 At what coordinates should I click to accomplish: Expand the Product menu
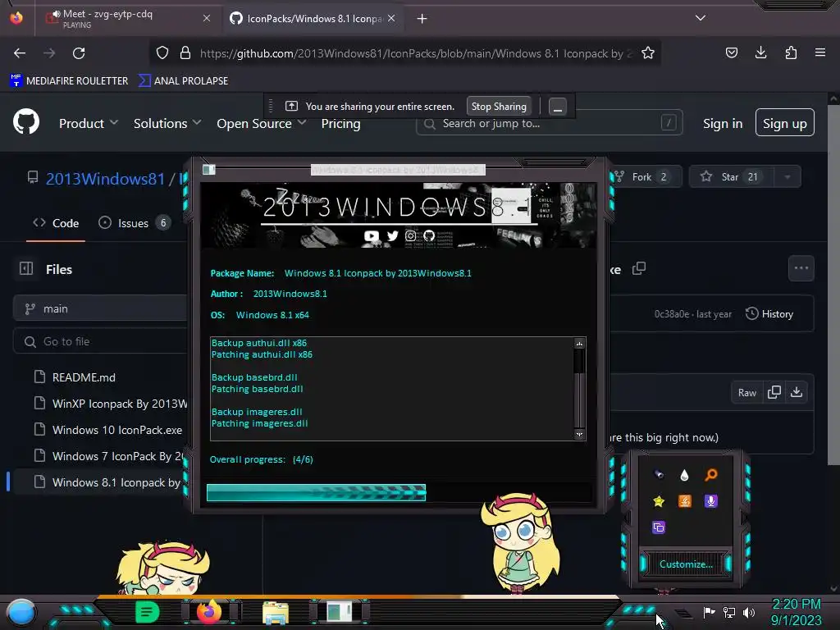89,123
